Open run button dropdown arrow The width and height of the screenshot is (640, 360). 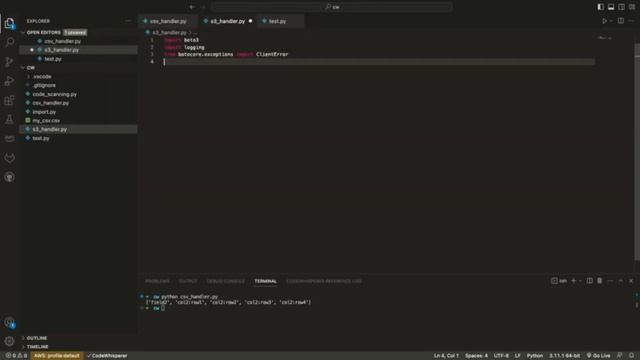tap(611, 21)
